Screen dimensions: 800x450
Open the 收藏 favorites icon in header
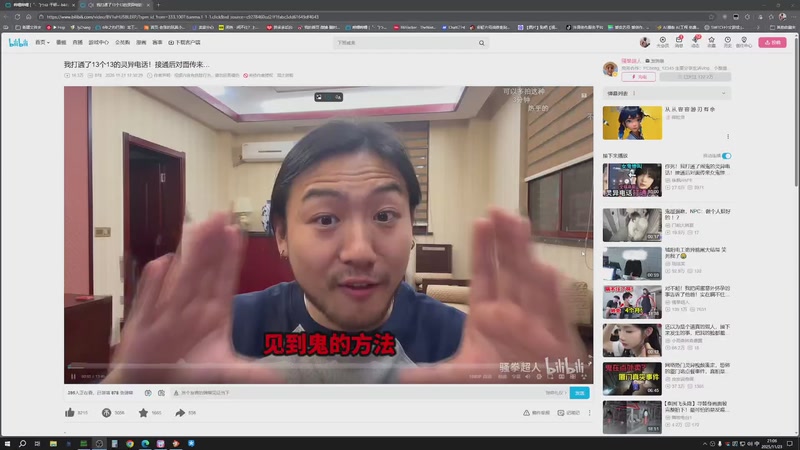[711, 42]
